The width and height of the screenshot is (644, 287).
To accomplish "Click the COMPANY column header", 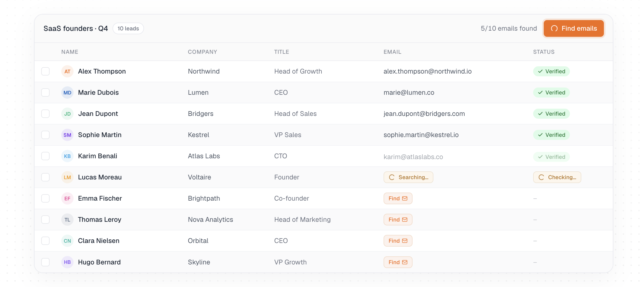I will 203,52.
